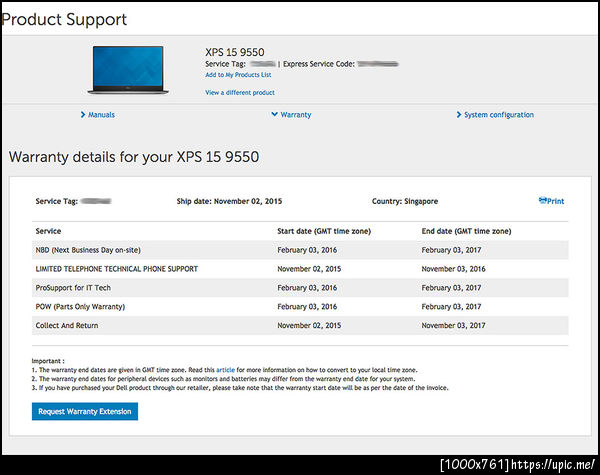
Task: Select note about retailer purchase invoice date
Action: (x=240, y=388)
